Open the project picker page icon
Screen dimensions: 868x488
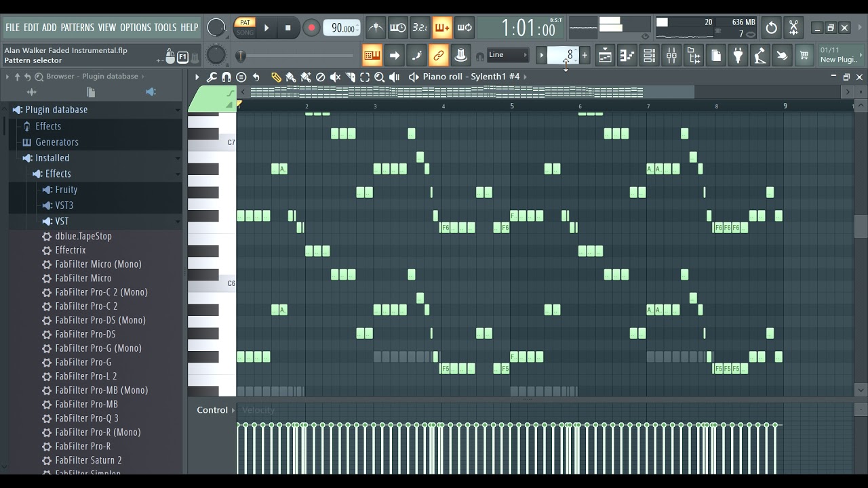click(x=716, y=56)
